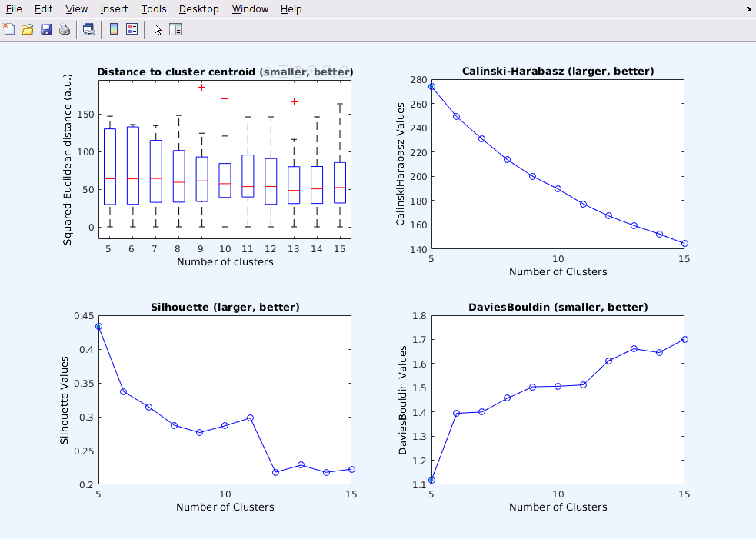Image resolution: width=756 pixels, height=539 pixels.
Task: Insert a colorbar using the toolbar icon
Action: click(x=114, y=30)
